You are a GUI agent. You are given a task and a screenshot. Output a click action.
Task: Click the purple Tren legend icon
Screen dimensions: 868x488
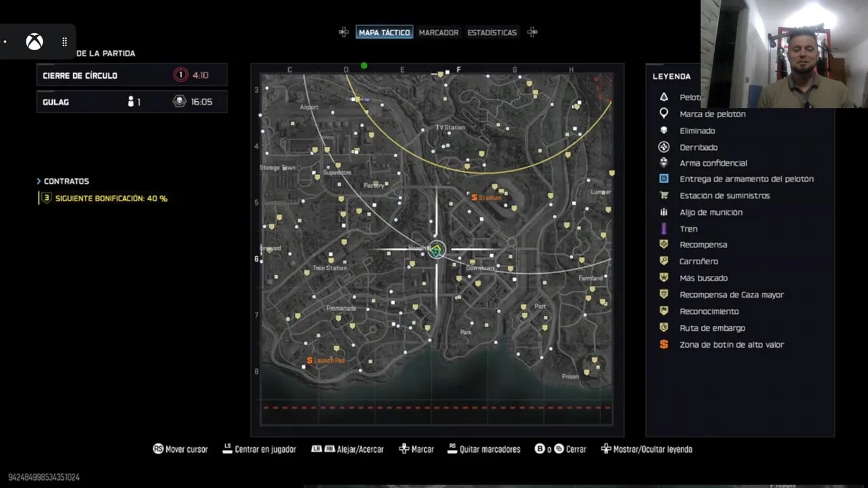[664, 228]
